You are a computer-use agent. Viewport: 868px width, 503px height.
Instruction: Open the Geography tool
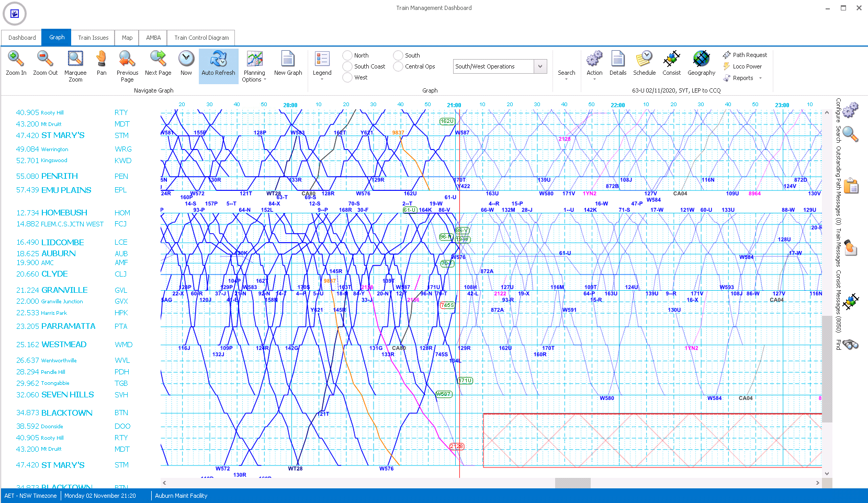pyautogui.click(x=701, y=63)
